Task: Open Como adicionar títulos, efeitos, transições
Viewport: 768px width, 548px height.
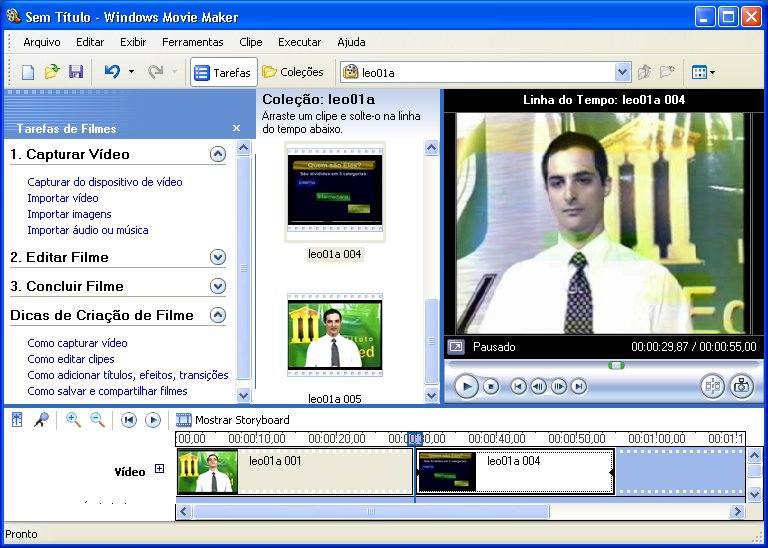Action: click(128, 375)
